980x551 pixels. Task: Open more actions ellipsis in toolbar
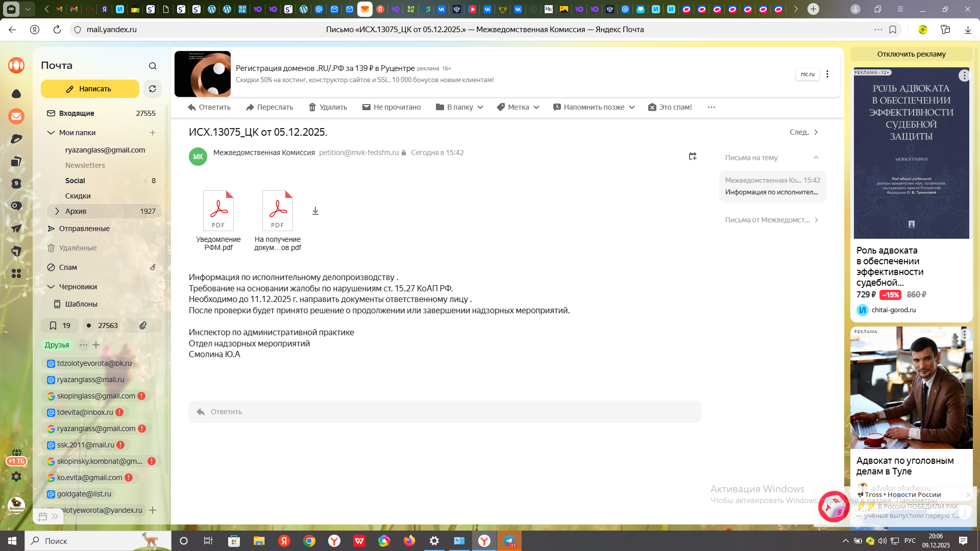[712, 107]
